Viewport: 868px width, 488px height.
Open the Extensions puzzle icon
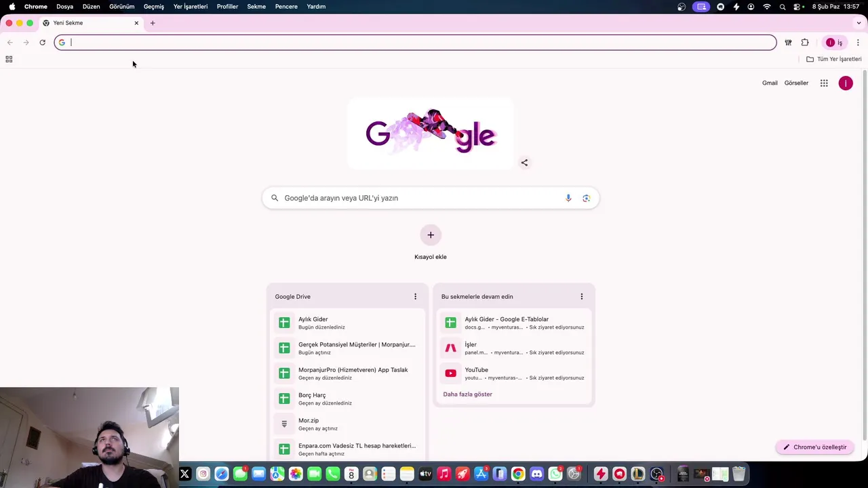[805, 42]
